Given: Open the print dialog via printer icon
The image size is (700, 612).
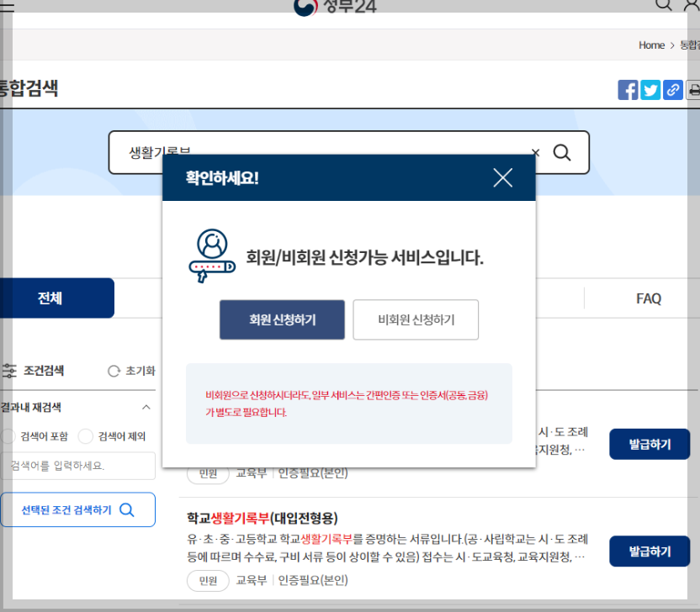Looking at the screenshot, I should coord(694,89).
